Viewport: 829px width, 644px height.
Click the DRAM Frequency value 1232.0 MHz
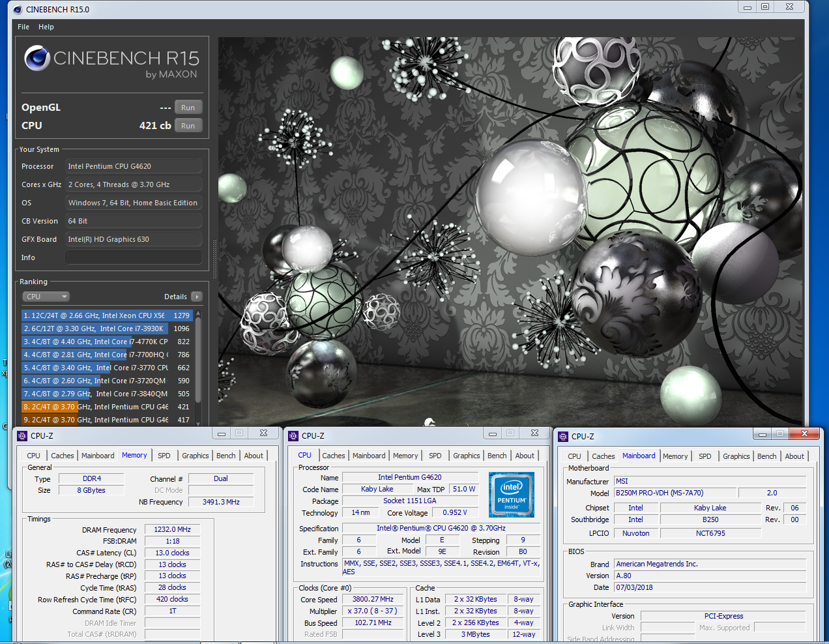pyautogui.click(x=172, y=530)
